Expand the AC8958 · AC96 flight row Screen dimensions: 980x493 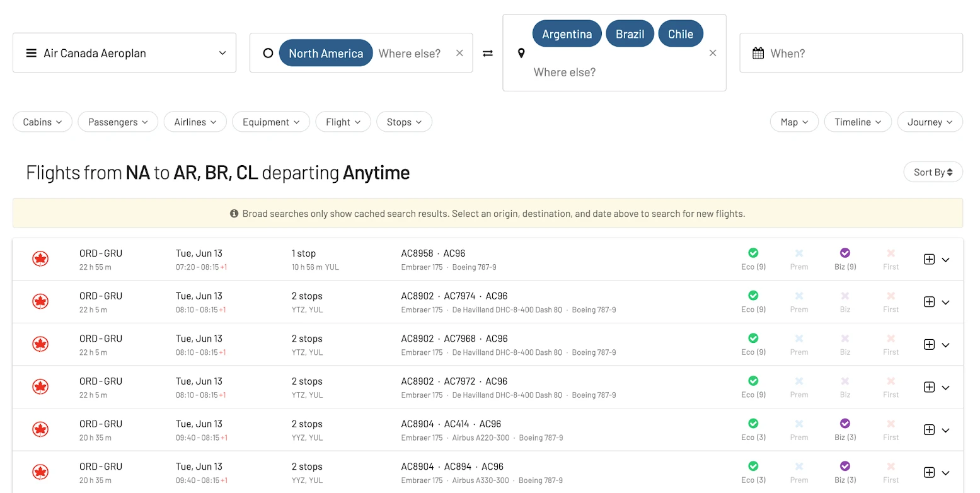[945, 260]
